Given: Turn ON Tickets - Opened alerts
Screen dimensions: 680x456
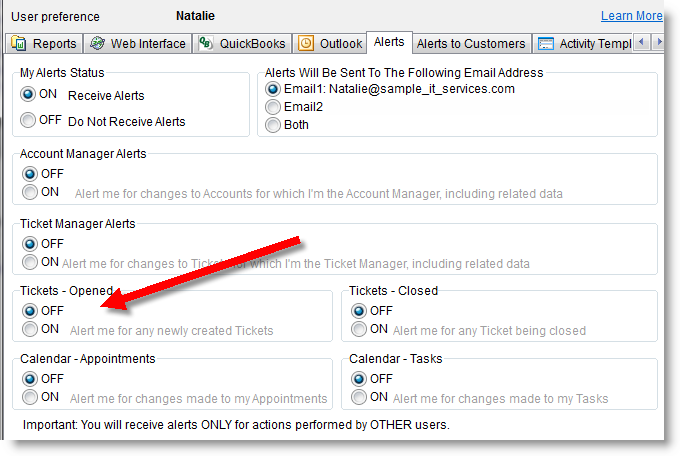Looking at the screenshot, I should (29, 329).
